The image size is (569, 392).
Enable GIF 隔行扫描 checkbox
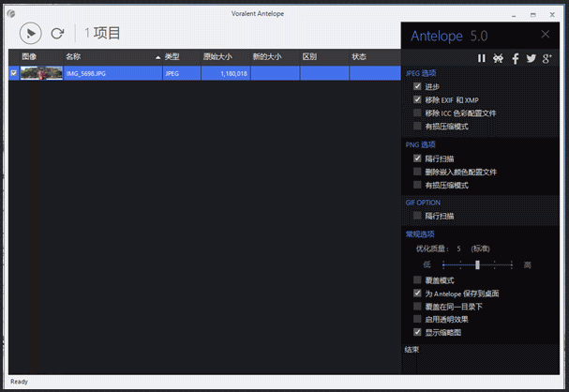click(x=417, y=216)
